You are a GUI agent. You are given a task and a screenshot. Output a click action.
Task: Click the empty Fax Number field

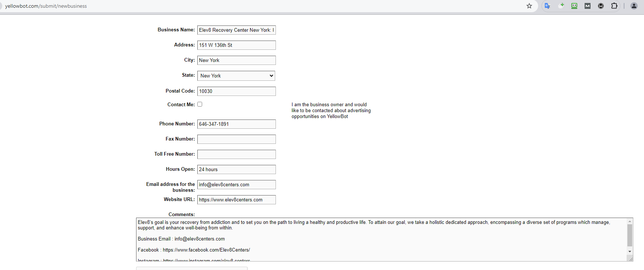(236, 139)
